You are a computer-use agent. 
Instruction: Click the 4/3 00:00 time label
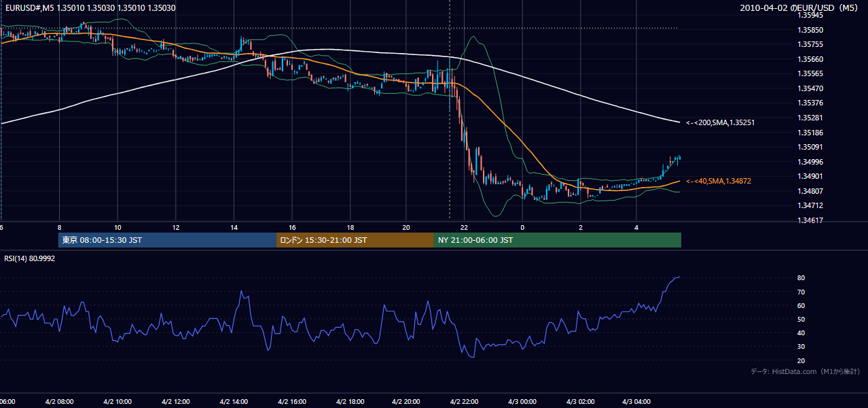tap(522, 402)
